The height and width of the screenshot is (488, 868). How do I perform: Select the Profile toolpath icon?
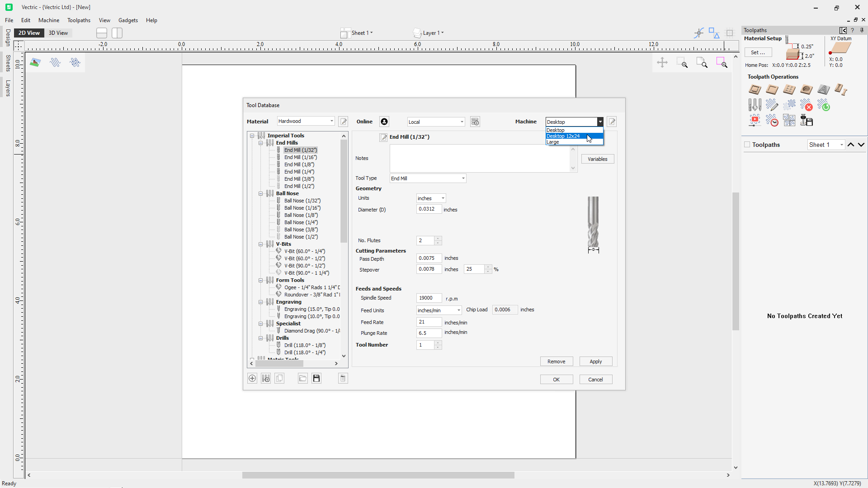(x=755, y=89)
